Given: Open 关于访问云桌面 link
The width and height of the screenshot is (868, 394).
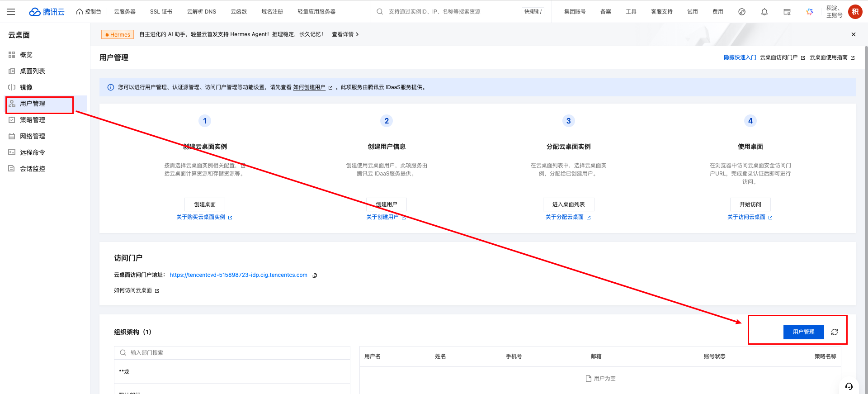Looking at the screenshot, I should pyautogui.click(x=750, y=217).
